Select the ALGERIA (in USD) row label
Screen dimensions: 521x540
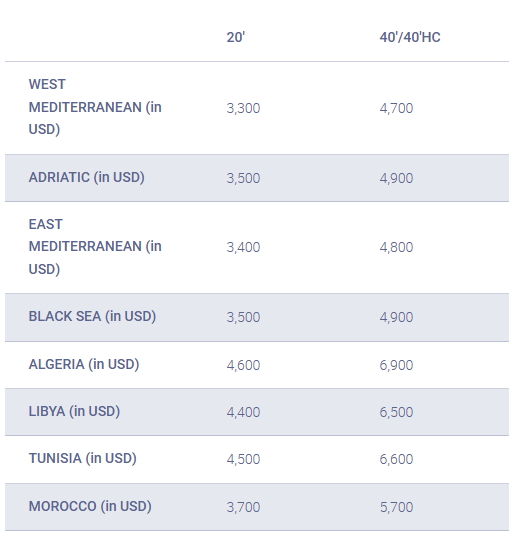point(84,365)
